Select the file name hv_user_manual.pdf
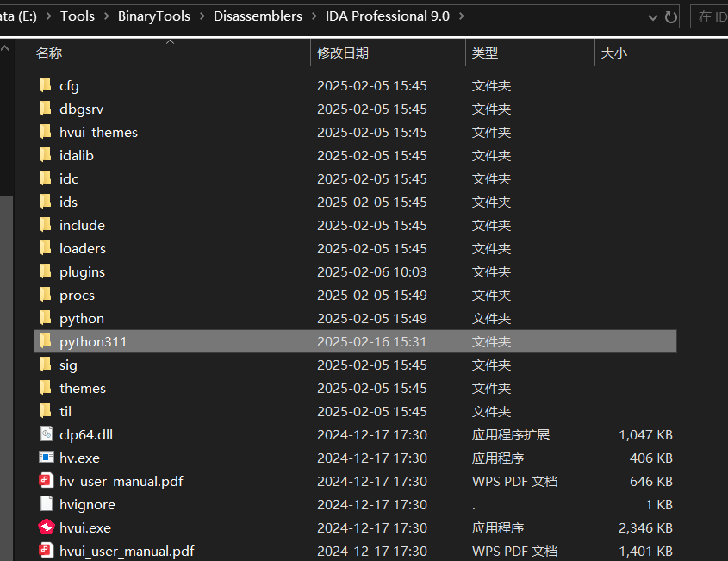The image size is (728, 561). 121,481
